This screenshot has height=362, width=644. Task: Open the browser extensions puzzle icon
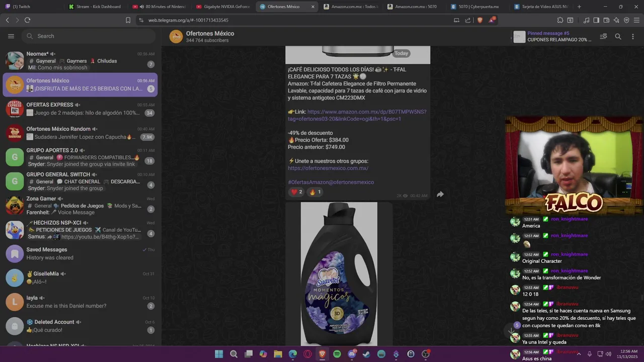tap(560, 20)
